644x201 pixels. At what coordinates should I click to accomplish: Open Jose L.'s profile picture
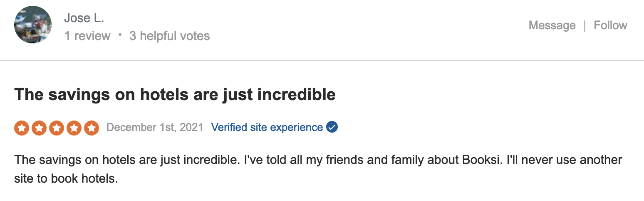pyautogui.click(x=33, y=25)
